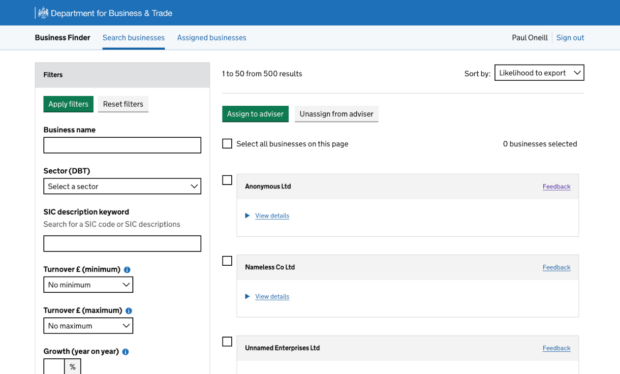The image size is (620, 374).
Task: Click the '1 to 50 from 500 results' text
Action: click(x=262, y=74)
